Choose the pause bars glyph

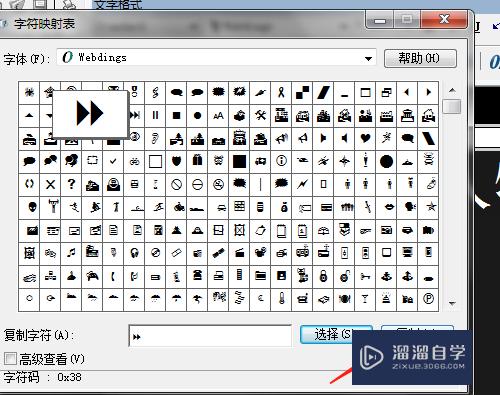point(155,115)
